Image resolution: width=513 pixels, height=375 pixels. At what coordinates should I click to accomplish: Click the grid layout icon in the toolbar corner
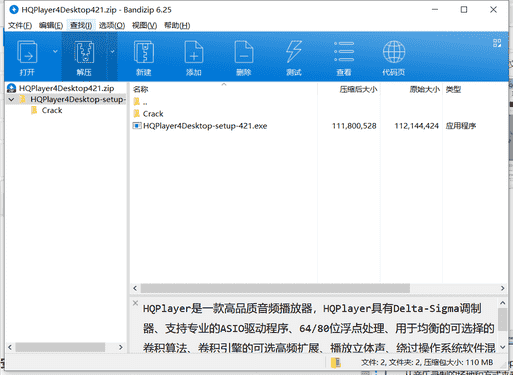(497, 43)
